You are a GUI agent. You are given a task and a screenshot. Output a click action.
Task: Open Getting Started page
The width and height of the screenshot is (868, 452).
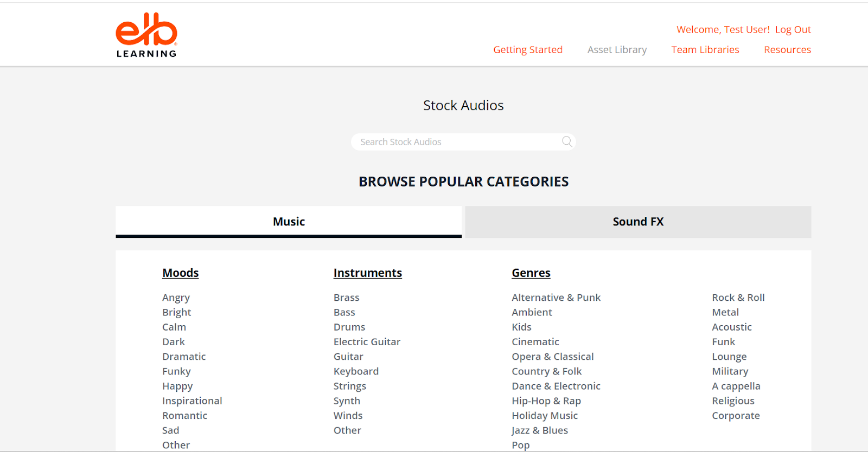pyautogui.click(x=527, y=50)
